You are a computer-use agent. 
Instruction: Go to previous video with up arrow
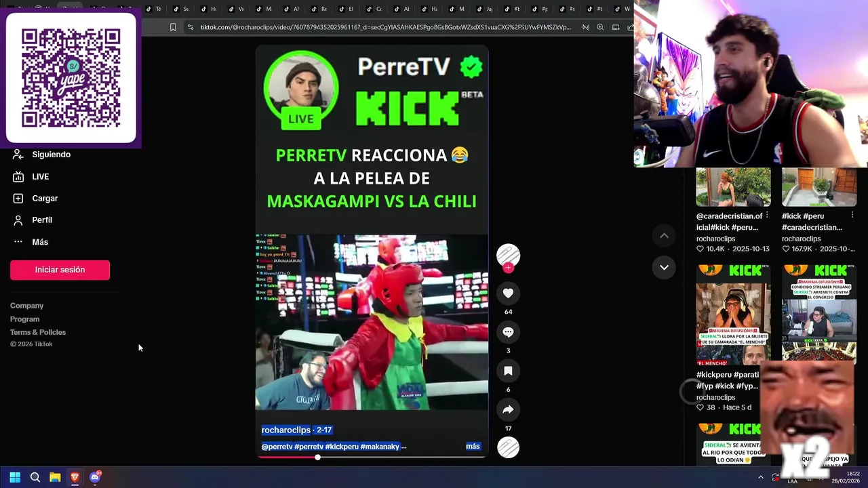click(x=664, y=236)
